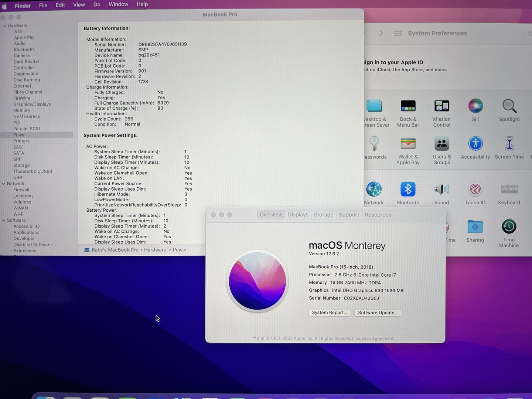Open Time Machine preferences
532x399 pixels.
pyautogui.click(x=509, y=233)
